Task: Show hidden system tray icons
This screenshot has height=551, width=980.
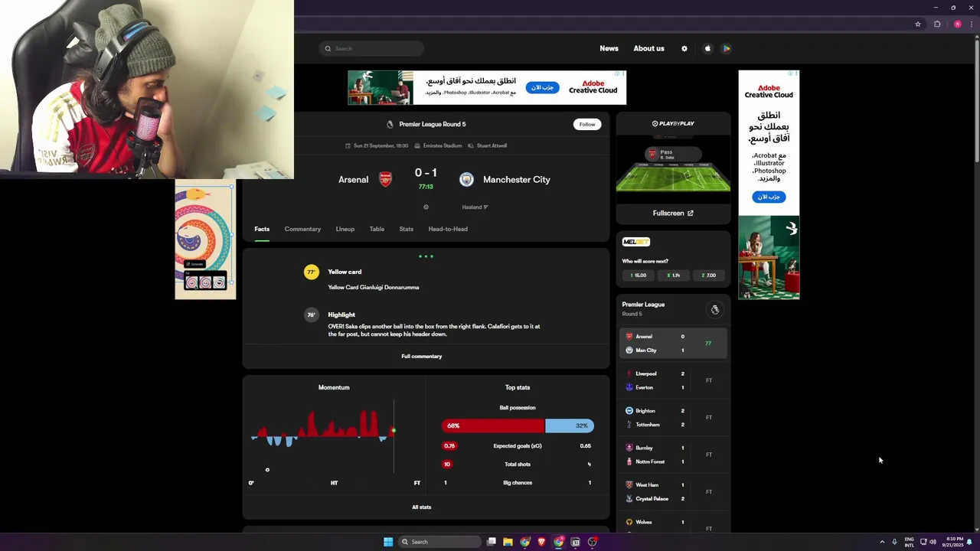Action: (882, 542)
